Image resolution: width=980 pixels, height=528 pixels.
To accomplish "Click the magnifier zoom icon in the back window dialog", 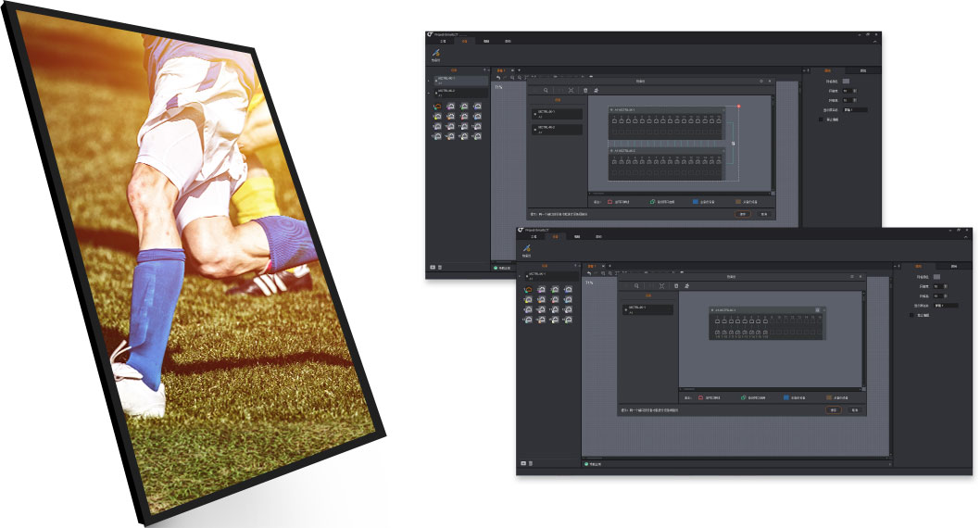I will tap(546, 90).
